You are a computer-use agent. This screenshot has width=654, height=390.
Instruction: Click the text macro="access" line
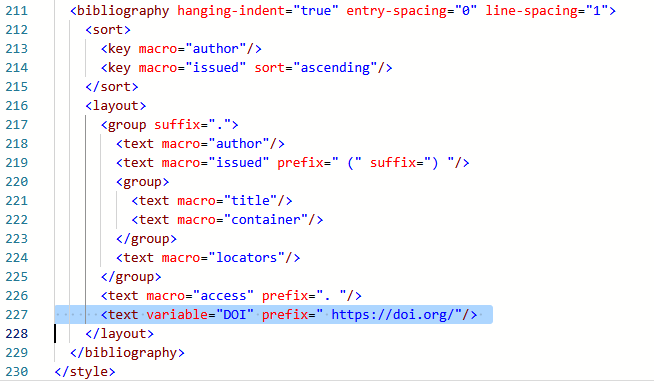click(231, 296)
